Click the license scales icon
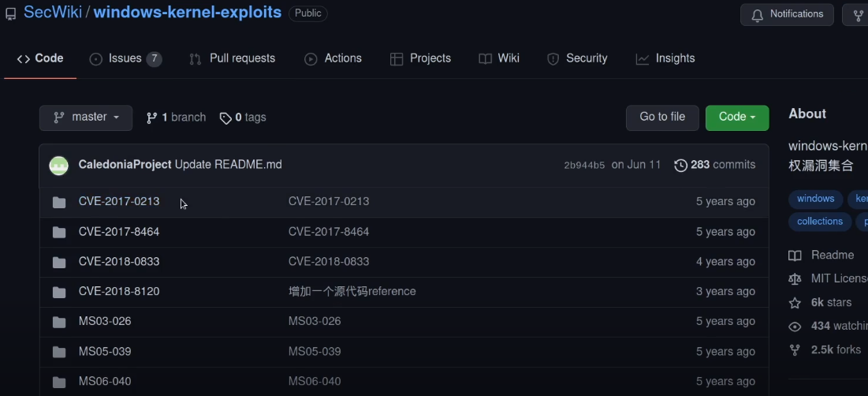The height and width of the screenshot is (396, 868). click(x=795, y=279)
